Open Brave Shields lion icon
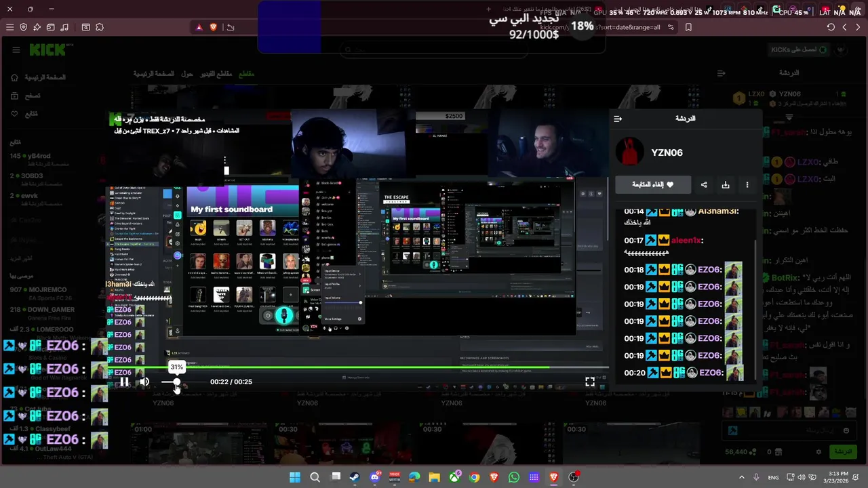868x488 pixels. pos(214,27)
